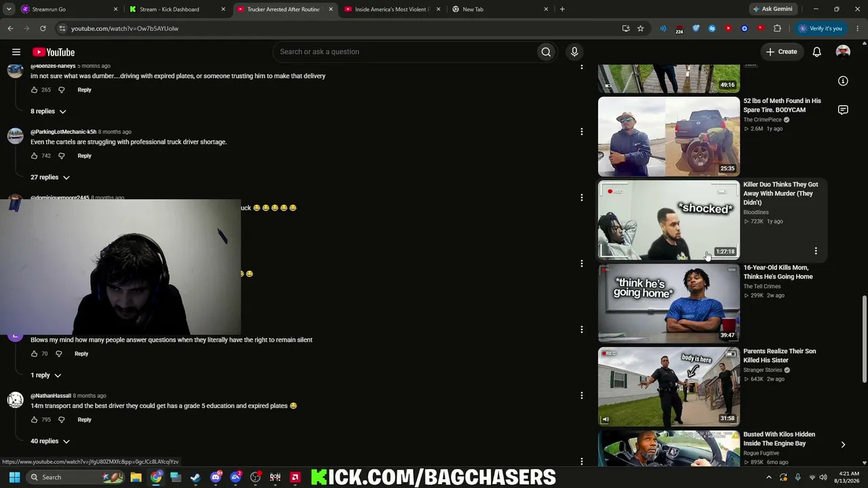Open the Windows Start menu
The width and height of the screenshot is (868, 488).
pyautogui.click(x=14, y=477)
